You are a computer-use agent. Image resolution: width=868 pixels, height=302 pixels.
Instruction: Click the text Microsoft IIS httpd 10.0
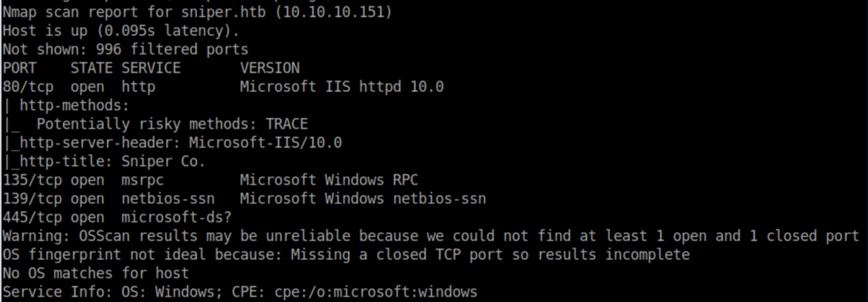pyautogui.click(x=341, y=87)
